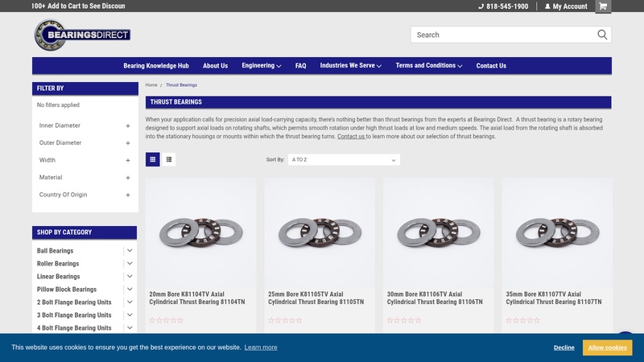Open Industries We Serve menu
Viewport: 644px width, 362px height.
point(350,66)
